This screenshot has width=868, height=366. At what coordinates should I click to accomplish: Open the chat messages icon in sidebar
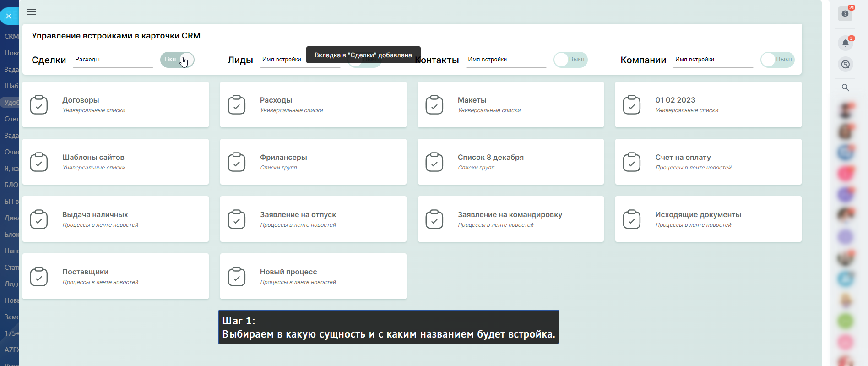pos(845,65)
